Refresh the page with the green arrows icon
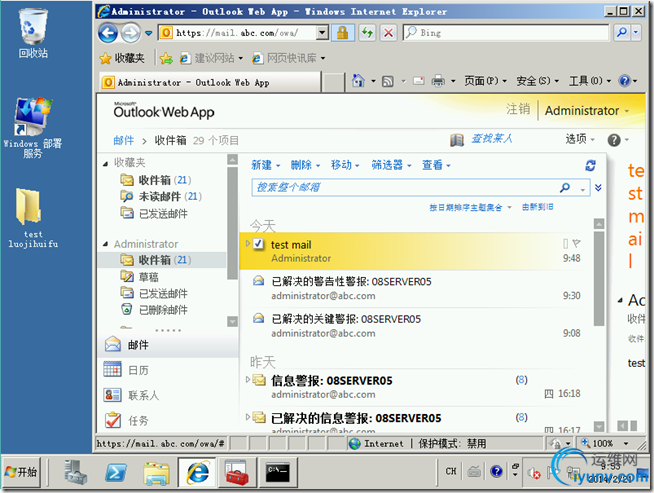654x493 pixels. (x=367, y=33)
